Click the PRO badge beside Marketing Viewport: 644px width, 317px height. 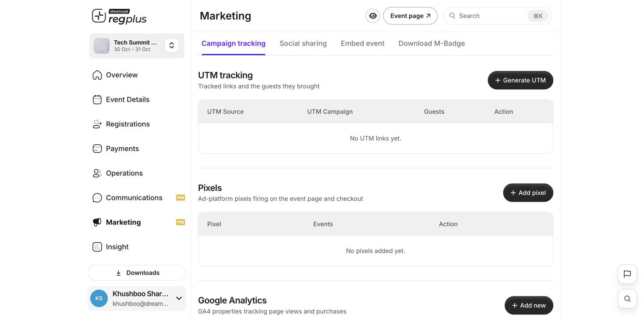pos(180,222)
